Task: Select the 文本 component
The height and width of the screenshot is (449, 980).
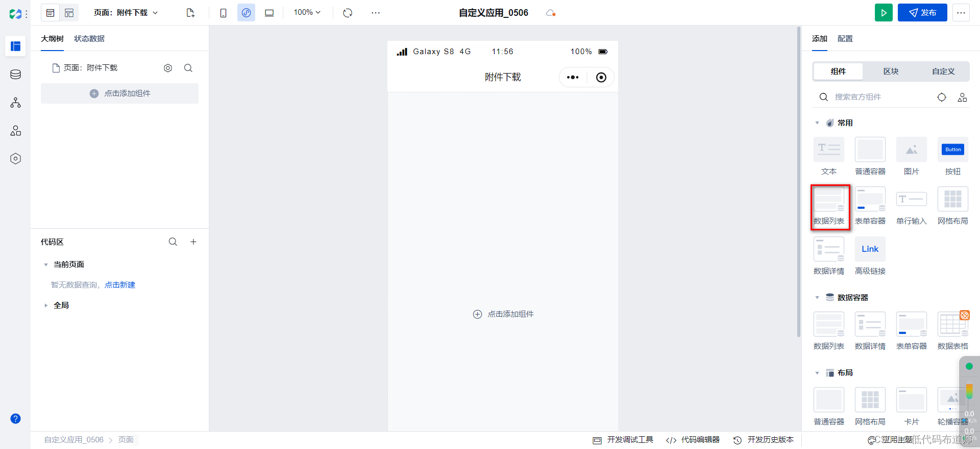Action: click(829, 156)
